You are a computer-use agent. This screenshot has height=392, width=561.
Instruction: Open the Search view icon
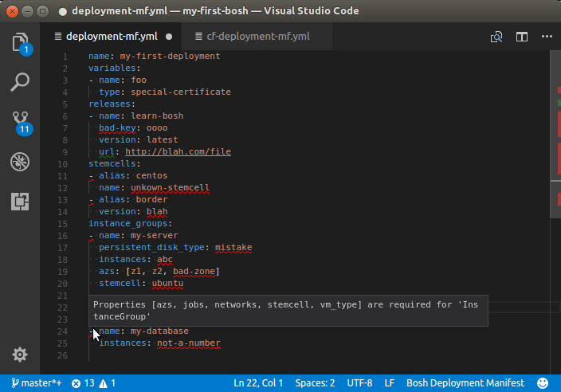tap(20, 82)
